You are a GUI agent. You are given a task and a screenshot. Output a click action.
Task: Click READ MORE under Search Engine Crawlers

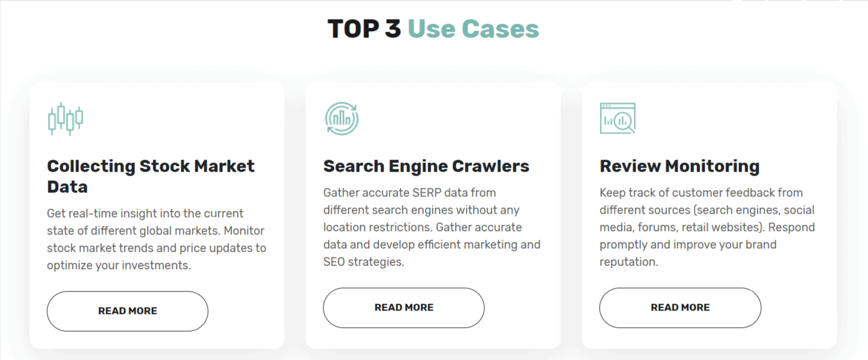click(x=404, y=308)
